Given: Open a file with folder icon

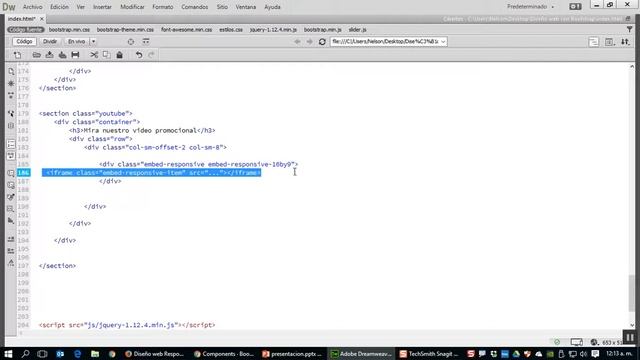Looking at the screenshot, I should coord(37,55).
